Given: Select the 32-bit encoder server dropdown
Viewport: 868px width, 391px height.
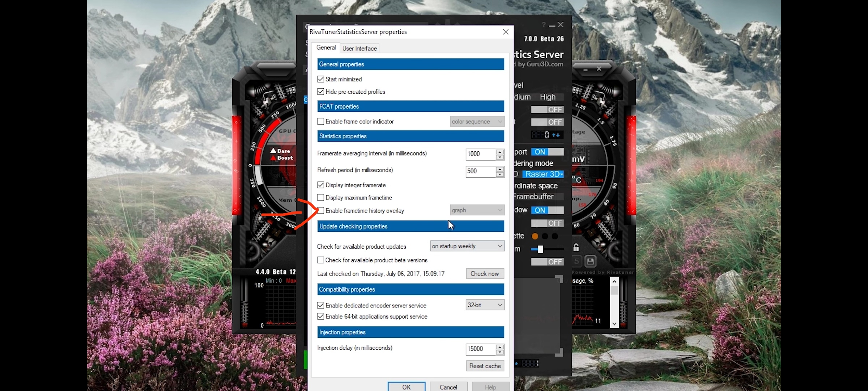Looking at the screenshot, I should point(483,304).
